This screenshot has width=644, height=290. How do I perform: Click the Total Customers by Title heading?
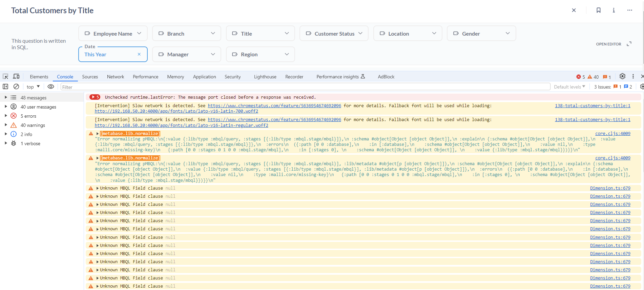coord(52,11)
